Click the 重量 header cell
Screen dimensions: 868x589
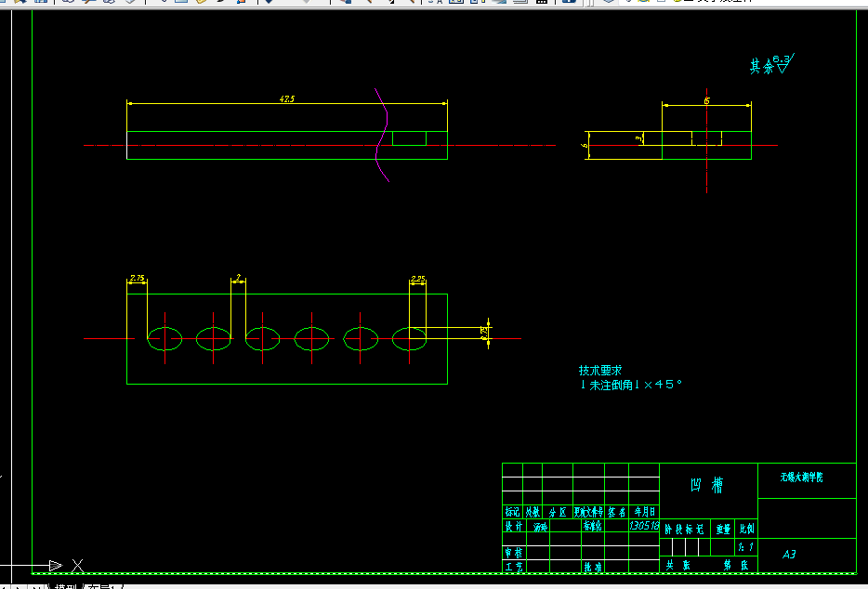coord(723,530)
